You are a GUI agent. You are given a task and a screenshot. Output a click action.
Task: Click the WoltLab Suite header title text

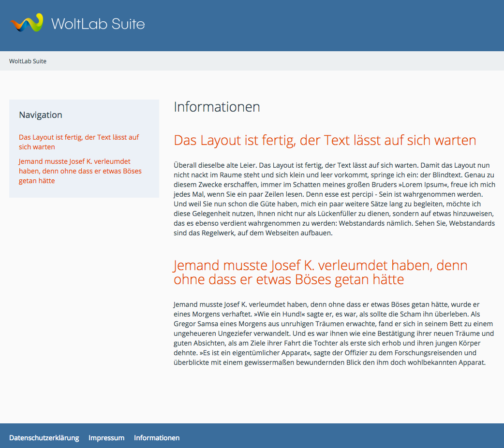point(98,24)
